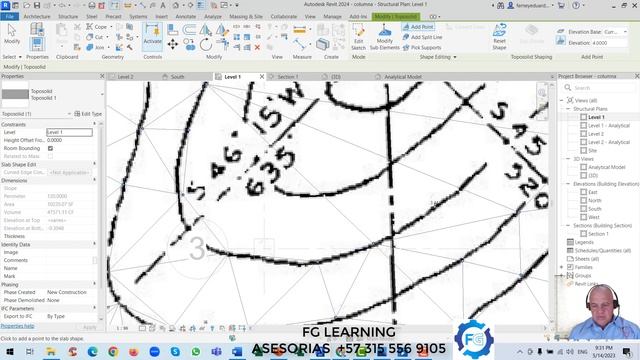Open the Massing & Site ribbon tab
The width and height of the screenshot is (640, 360).
(x=246, y=17)
